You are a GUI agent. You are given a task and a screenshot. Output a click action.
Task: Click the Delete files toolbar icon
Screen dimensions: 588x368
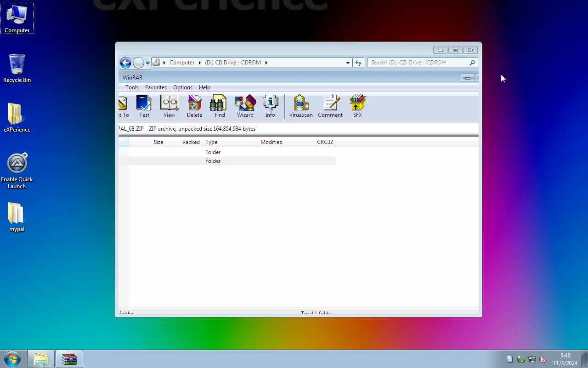click(194, 107)
